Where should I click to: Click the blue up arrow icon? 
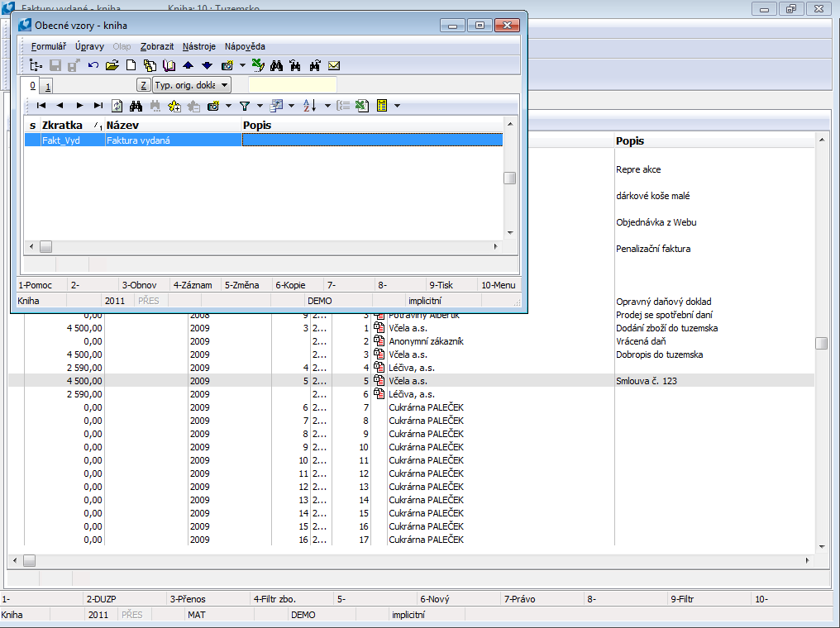click(188, 65)
